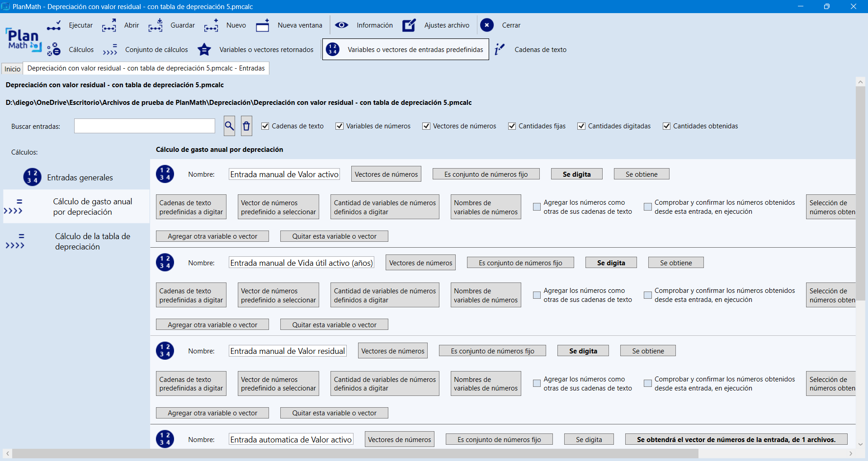The height and width of the screenshot is (461, 868).
Task: Disable the Cantidades obtenidas checkbox
Action: (x=666, y=126)
